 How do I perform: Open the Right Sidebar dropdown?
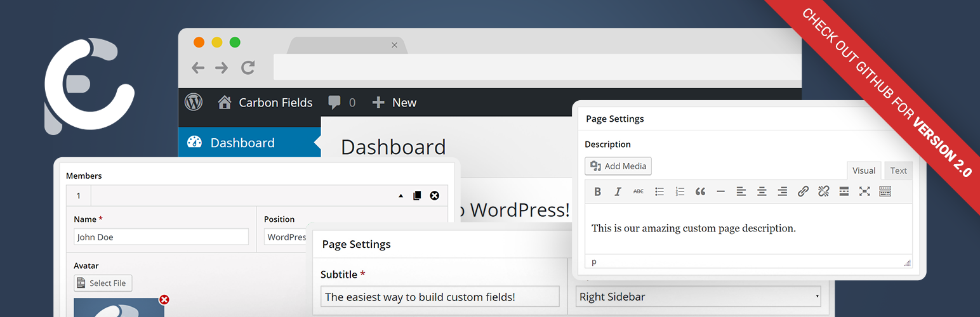[698, 296]
